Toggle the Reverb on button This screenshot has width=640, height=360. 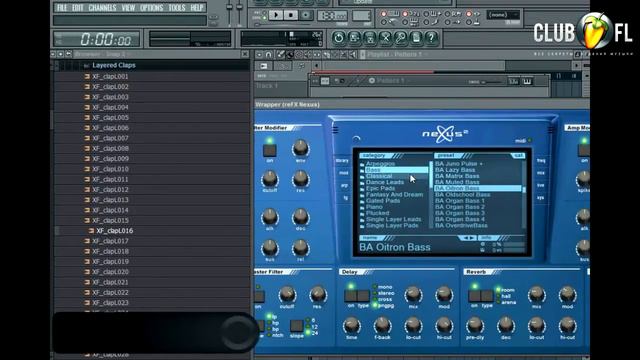(474, 296)
